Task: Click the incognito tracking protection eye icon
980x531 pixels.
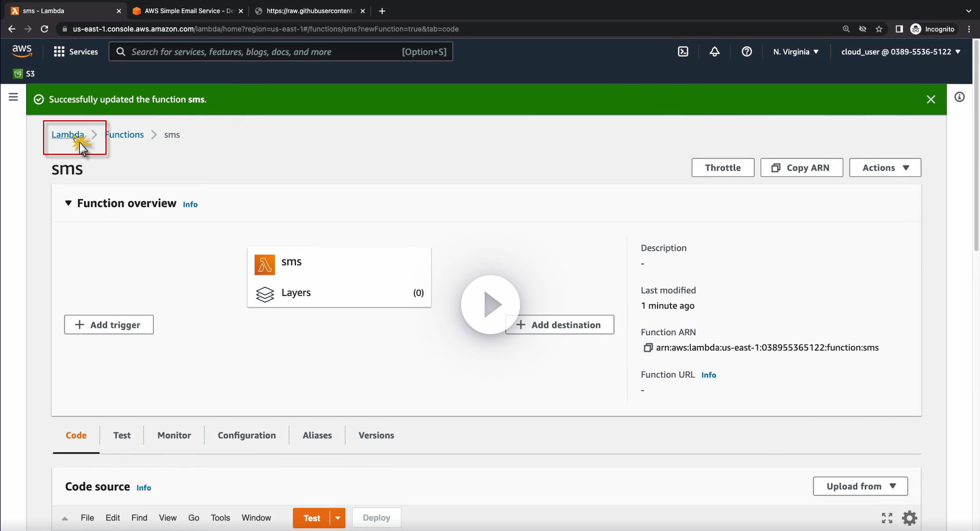Action: coord(863,29)
